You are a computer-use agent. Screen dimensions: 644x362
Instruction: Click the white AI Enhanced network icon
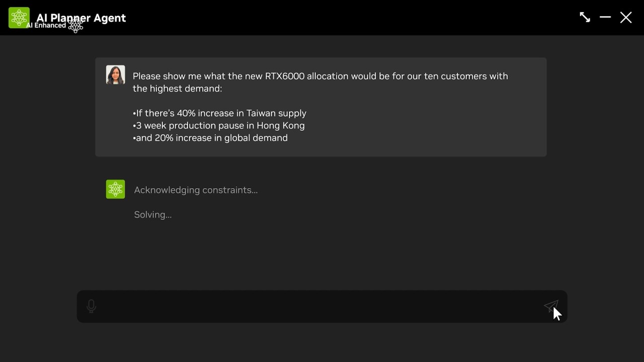pos(75,26)
